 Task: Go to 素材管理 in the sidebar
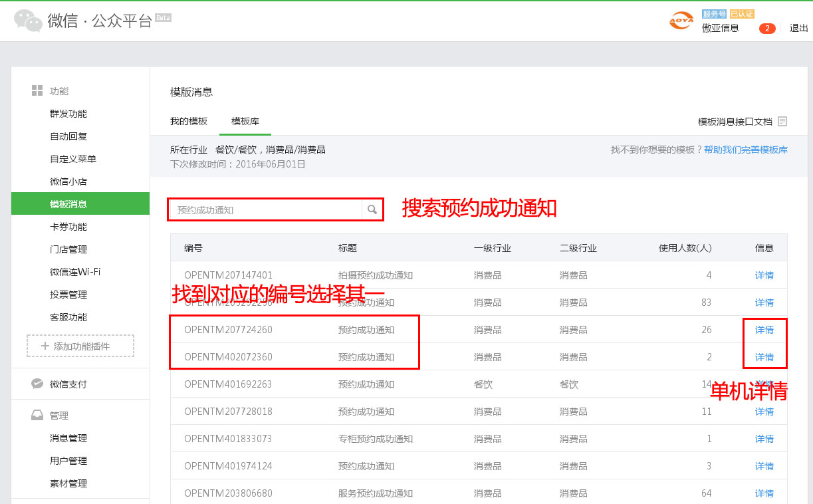68,484
